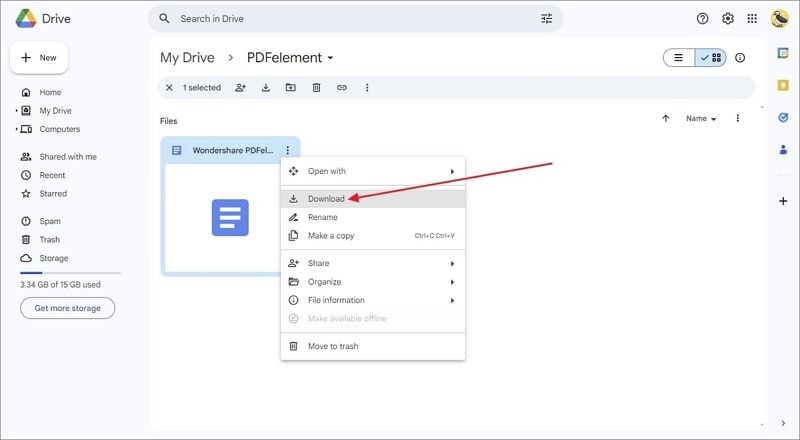
Task: Click the Search in Drive field
Action: (x=356, y=18)
